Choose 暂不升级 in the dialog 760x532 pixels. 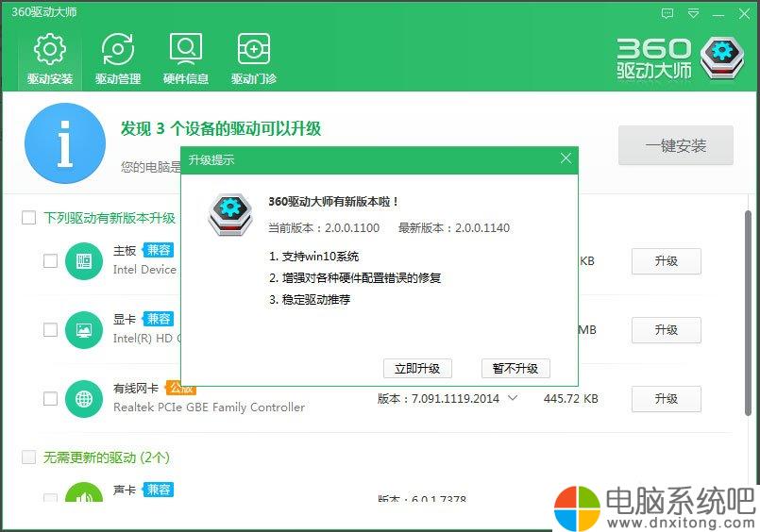(515, 369)
